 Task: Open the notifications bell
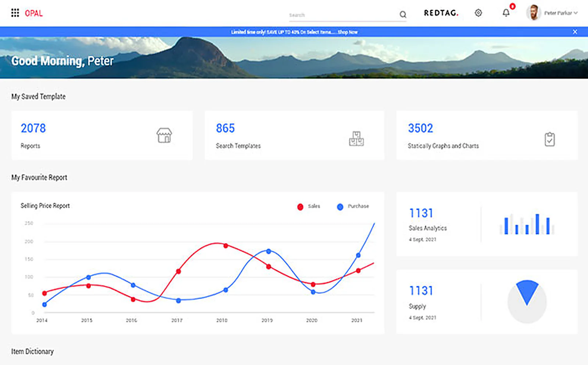pyautogui.click(x=506, y=13)
